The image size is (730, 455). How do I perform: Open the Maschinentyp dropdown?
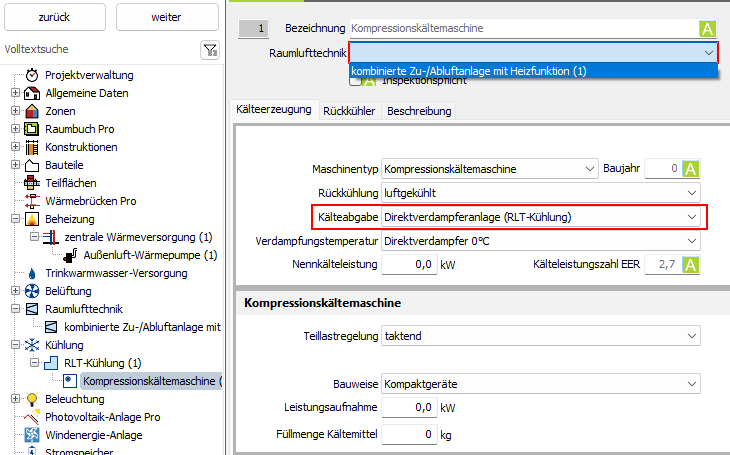click(x=490, y=169)
